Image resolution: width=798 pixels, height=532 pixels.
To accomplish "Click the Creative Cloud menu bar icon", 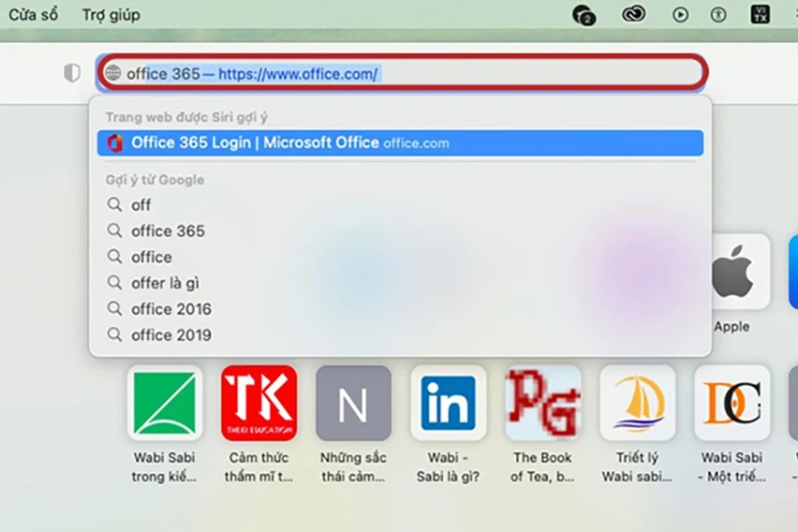I will point(634,14).
